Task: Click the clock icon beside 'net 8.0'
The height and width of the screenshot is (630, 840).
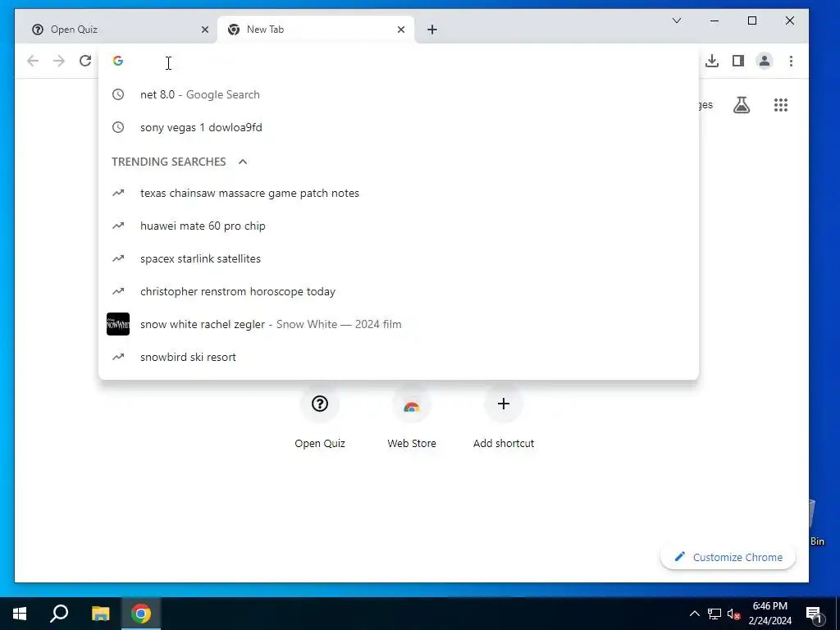Action: point(118,94)
